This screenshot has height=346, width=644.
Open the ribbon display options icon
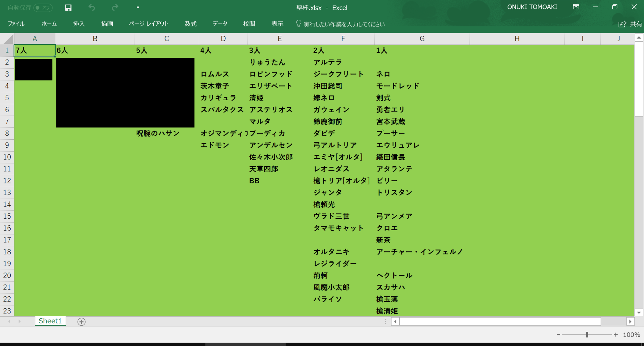click(576, 7)
